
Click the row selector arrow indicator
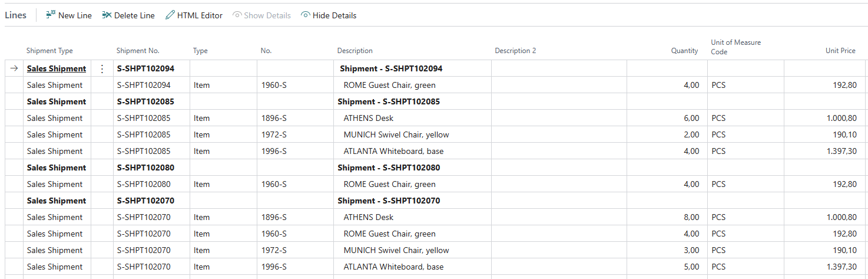[x=14, y=69]
